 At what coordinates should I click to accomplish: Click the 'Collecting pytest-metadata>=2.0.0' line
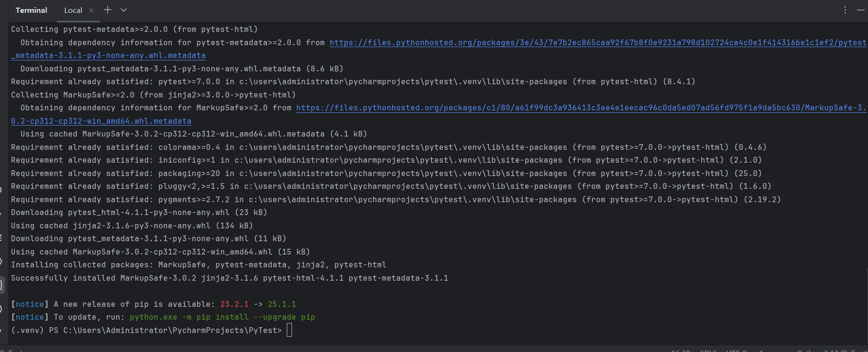click(x=134, y=29)
